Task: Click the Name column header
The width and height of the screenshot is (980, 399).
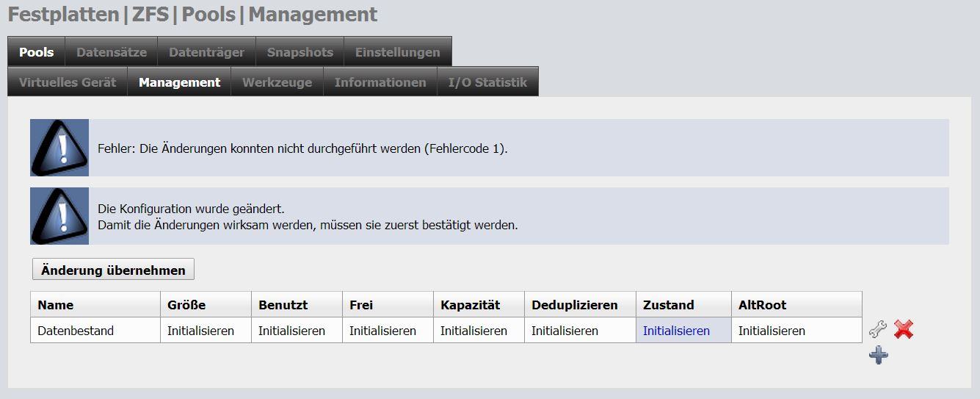Action: tap(95, 305)
